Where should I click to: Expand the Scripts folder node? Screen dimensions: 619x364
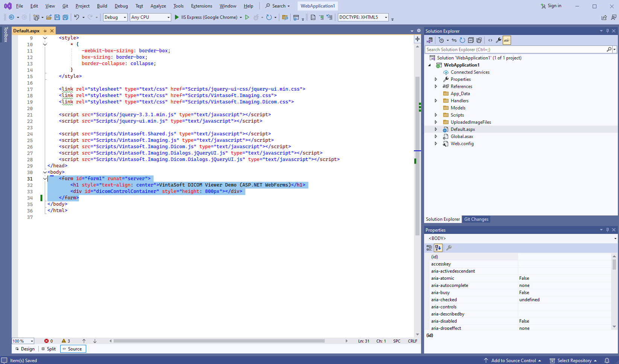coord(436,115)
